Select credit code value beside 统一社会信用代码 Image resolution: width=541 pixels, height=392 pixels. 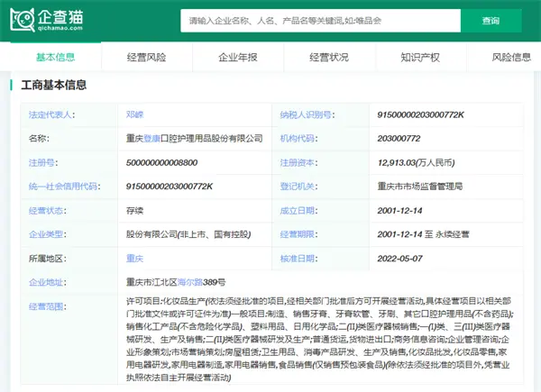pyautogui.click(x=170, y=187)
